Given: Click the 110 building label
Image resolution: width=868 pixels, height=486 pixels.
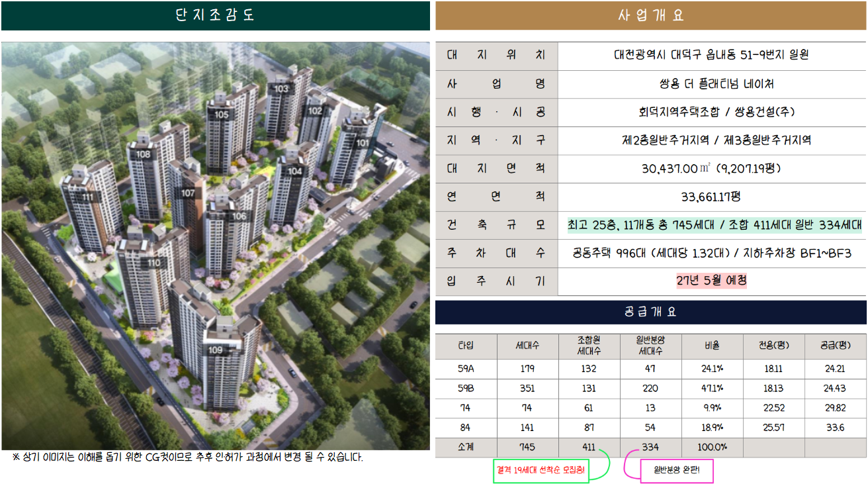Looking at the screenshot, I should coord(153,263).
